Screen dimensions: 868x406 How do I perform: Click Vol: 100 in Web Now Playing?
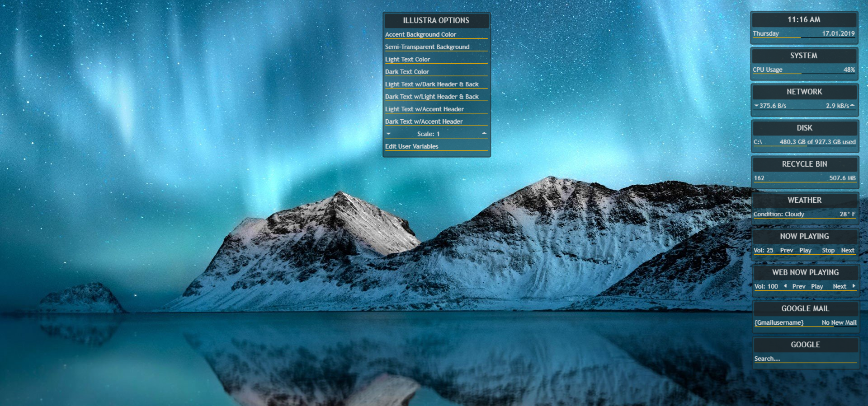click(766, 286)
